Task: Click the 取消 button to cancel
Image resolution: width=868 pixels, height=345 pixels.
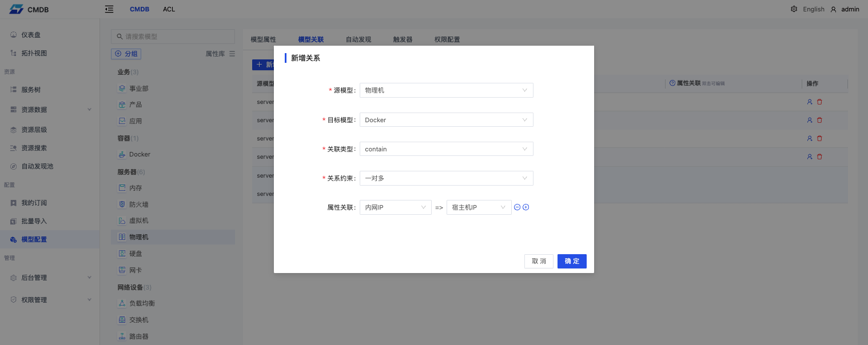Action: click(539, 261)
